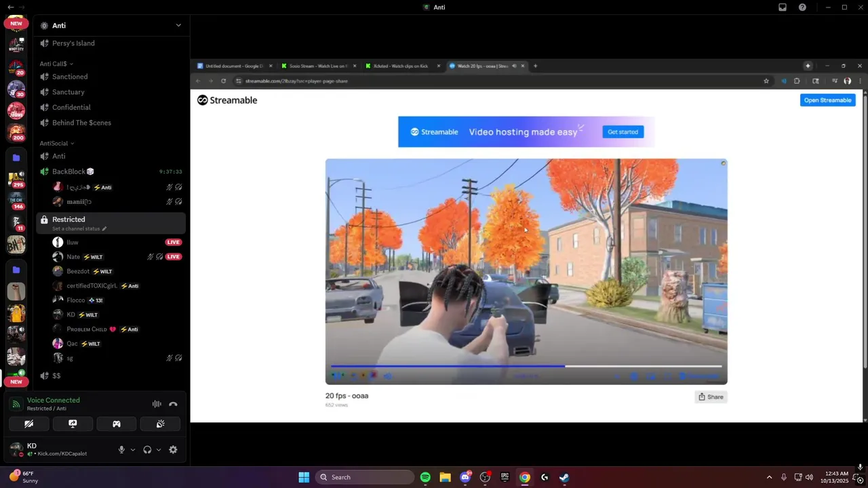Image resolution: width=868 pixels, height=488 pixels.
Task: Expand headphone output options arrow
Action: (x=159, y=449)
